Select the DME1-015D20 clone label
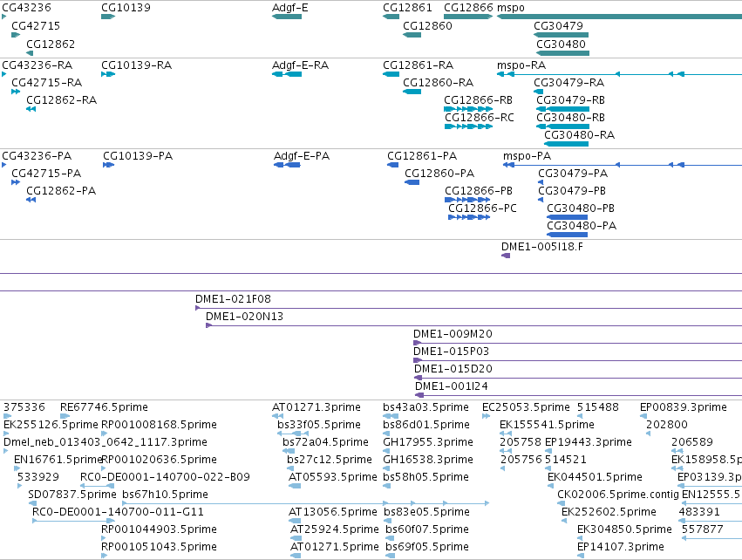 453,368
